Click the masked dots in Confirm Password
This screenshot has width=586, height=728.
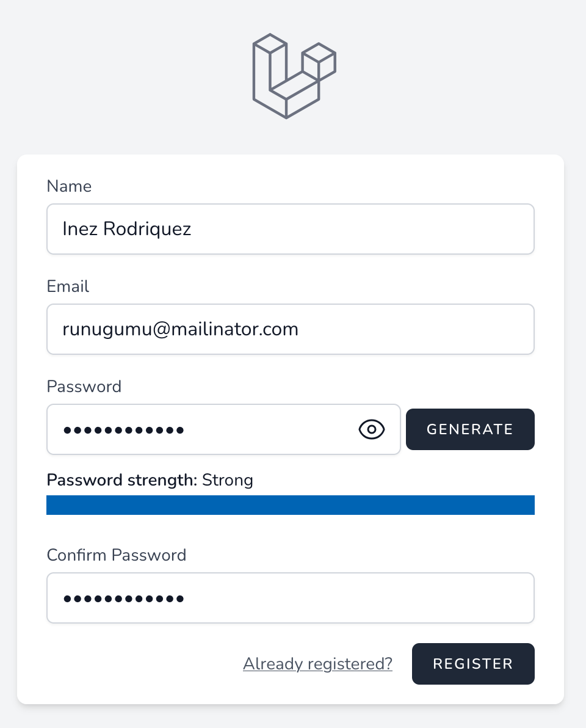coord(123,599)
